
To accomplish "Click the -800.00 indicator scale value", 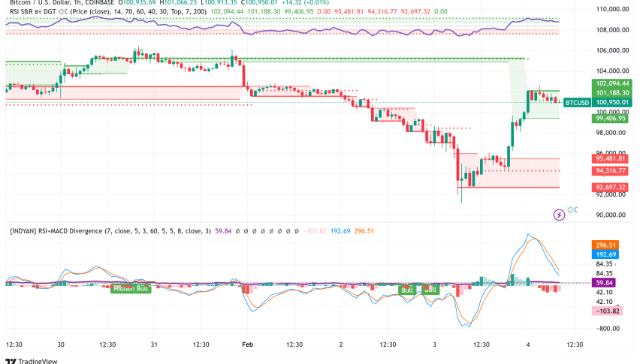I will point(608,329).
